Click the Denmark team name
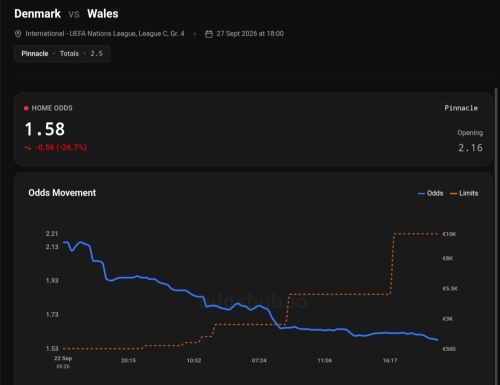The height and width of the screenshot is (385, 500). [x=37, y=14]
